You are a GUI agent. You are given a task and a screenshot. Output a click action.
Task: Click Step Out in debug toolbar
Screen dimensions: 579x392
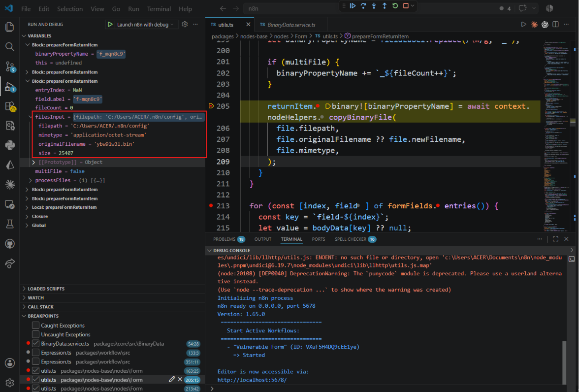coord(385,6)
